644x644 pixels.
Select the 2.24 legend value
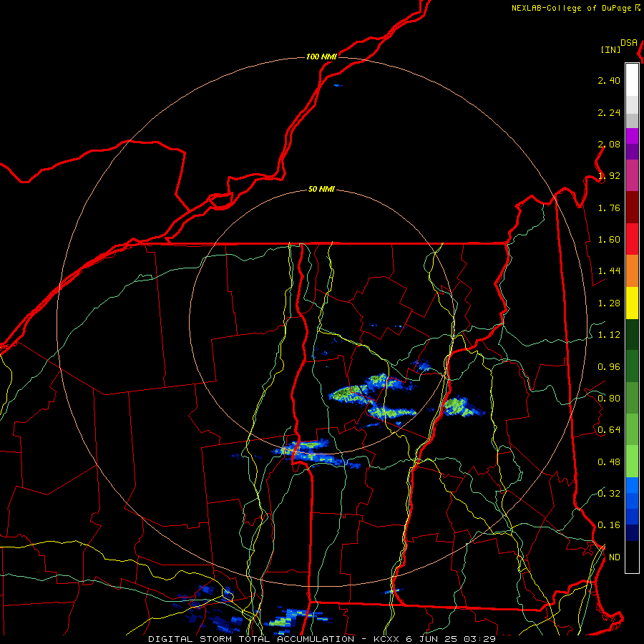pos(609,112)
